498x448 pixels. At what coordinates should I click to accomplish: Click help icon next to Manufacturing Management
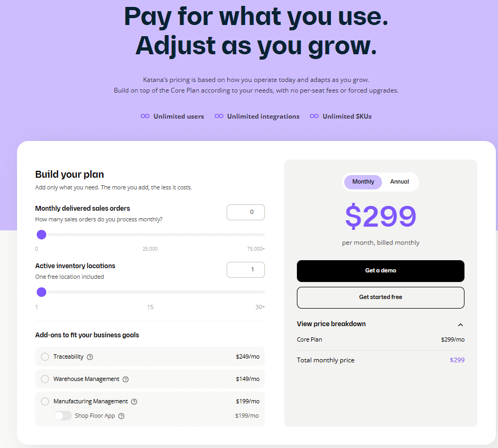(134, 402)
